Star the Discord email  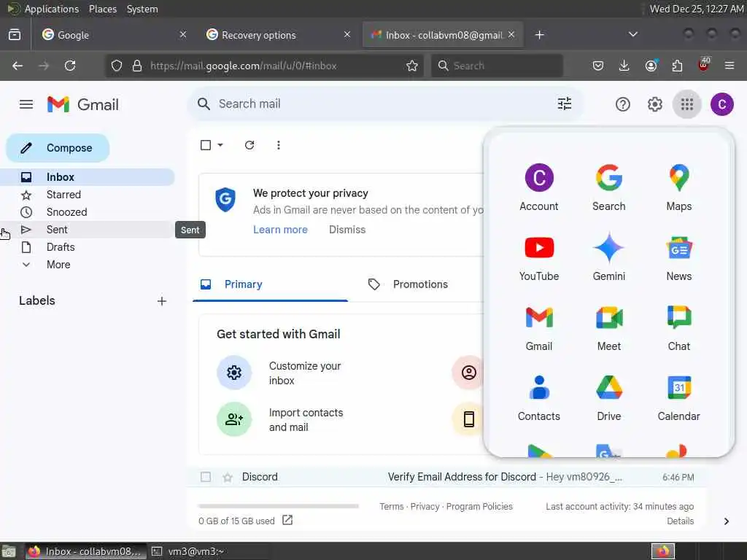228,477
